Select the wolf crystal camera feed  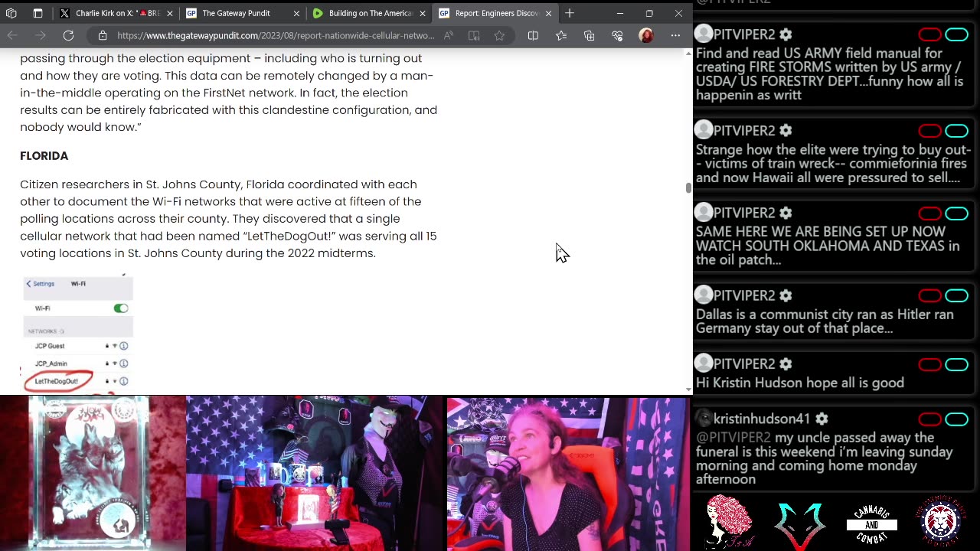92,473
